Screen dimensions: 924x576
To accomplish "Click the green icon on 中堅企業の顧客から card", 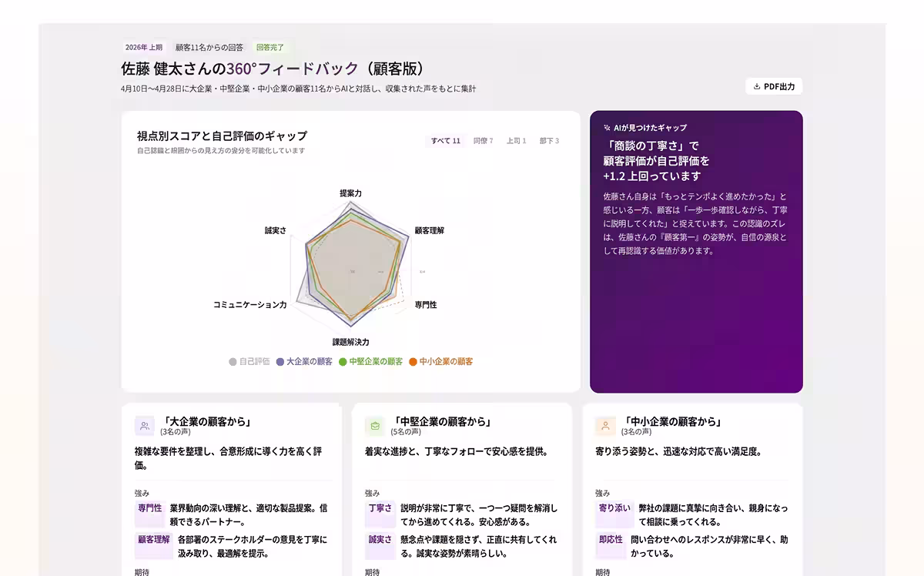I will coord(375,426).
